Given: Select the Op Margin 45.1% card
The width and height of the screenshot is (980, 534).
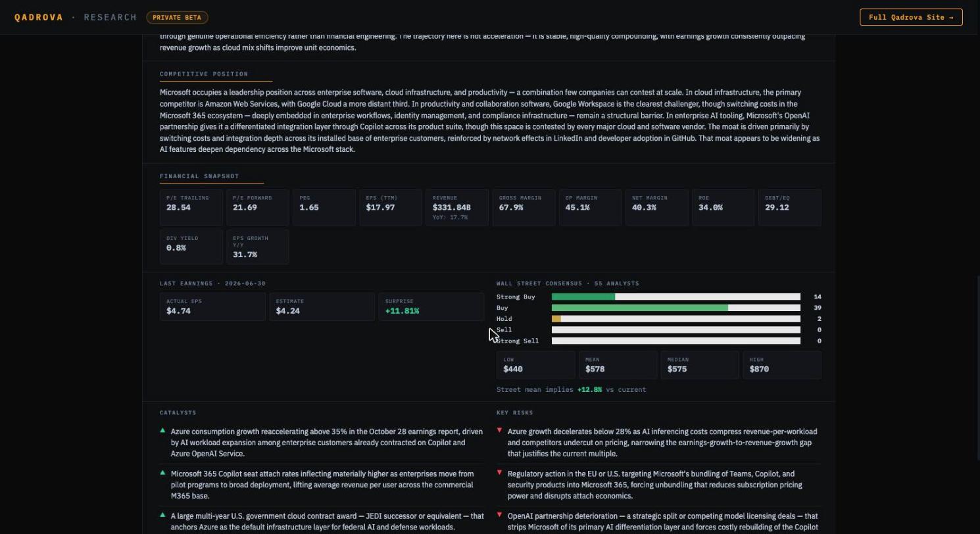Looking at the screenshot, I should (590, 208).
